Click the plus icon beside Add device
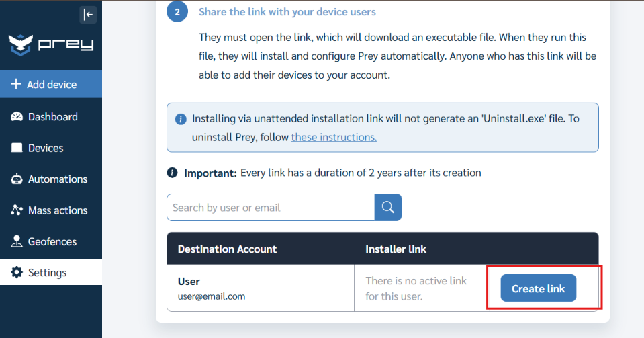This screenshot has width=644, height=338. (x=16, y=84)
